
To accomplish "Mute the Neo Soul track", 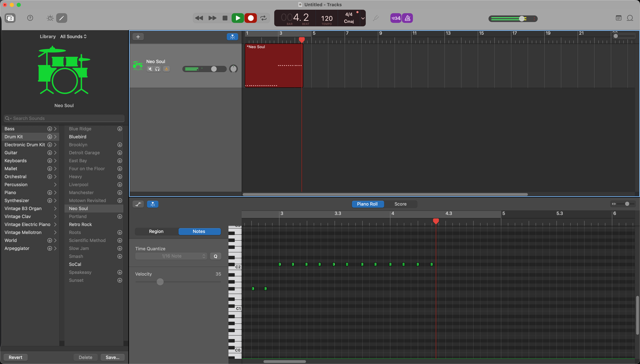I will (150, 69).
